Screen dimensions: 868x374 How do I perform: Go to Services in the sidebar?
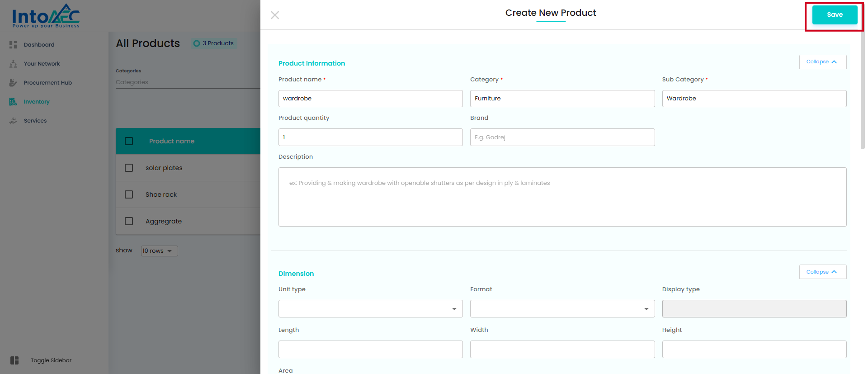pos(35,121)
